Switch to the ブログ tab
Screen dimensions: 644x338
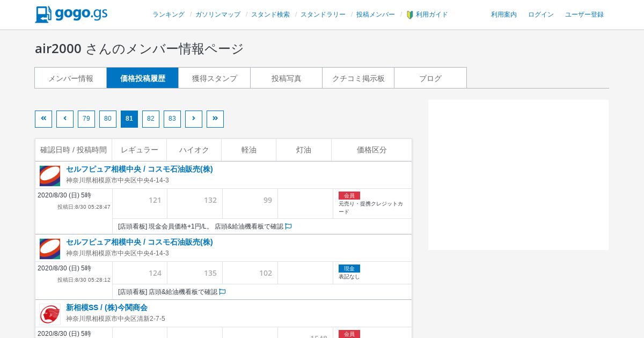(430, 78)
